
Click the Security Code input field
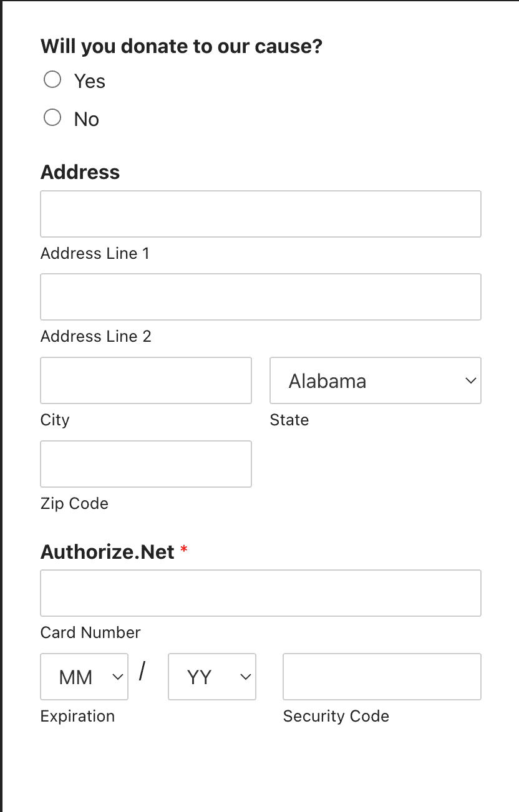coord(381,676)
